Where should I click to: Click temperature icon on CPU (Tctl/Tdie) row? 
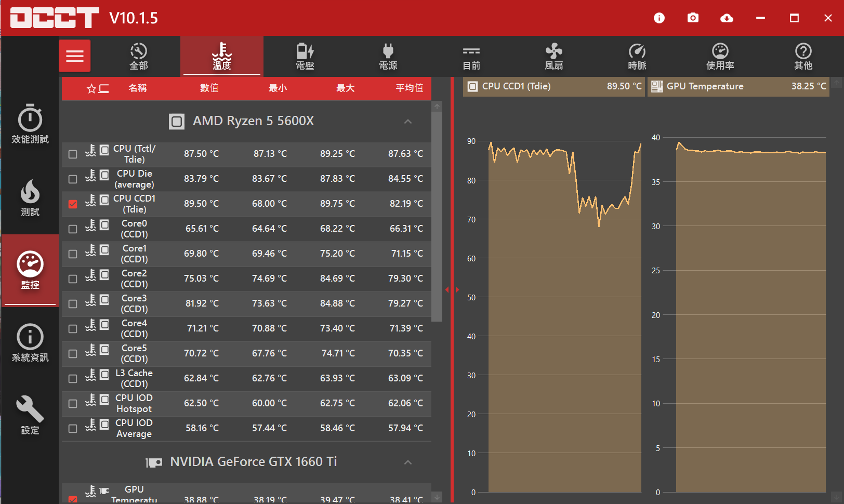(91, 150)
